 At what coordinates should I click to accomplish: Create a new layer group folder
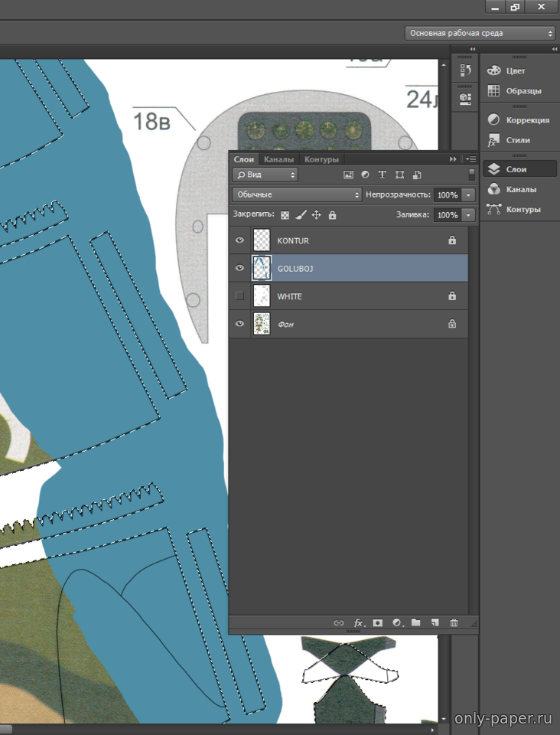416,622
